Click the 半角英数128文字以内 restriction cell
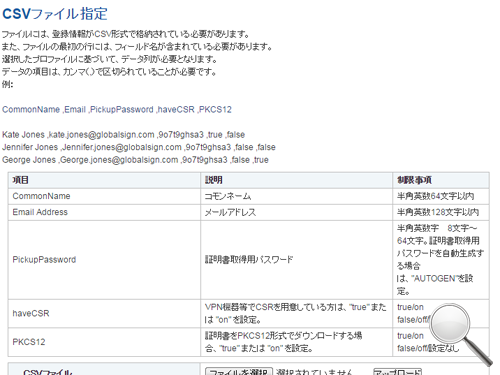Viewport: 500px width, 375px height. pos(441,212)
